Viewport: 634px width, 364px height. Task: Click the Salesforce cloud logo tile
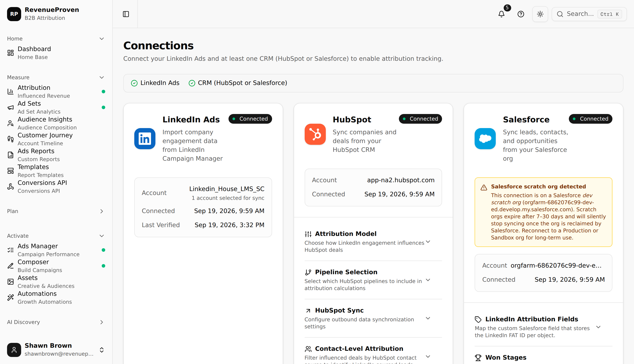coord(485,139)
